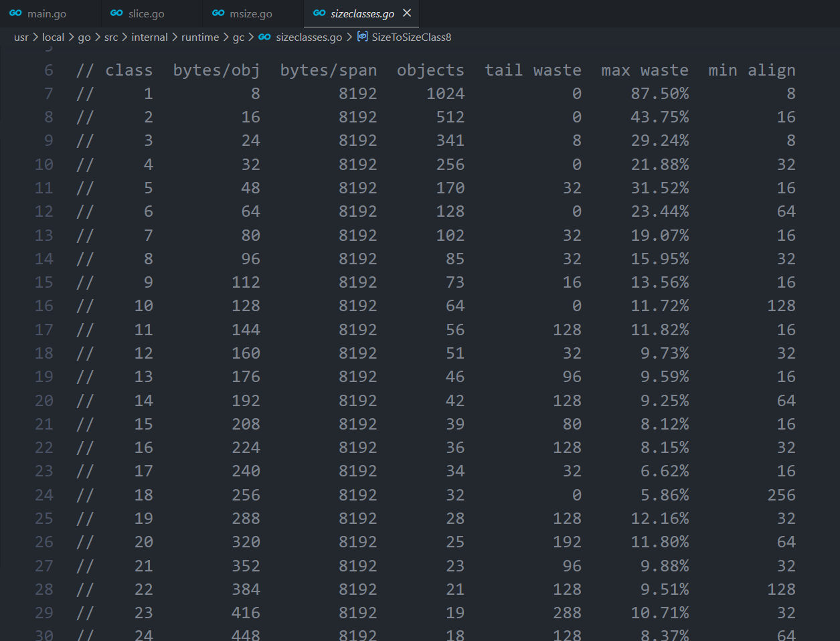Click the value 23.44% on line 12
This screenshot has width=840, height=641.
(659, 211)
